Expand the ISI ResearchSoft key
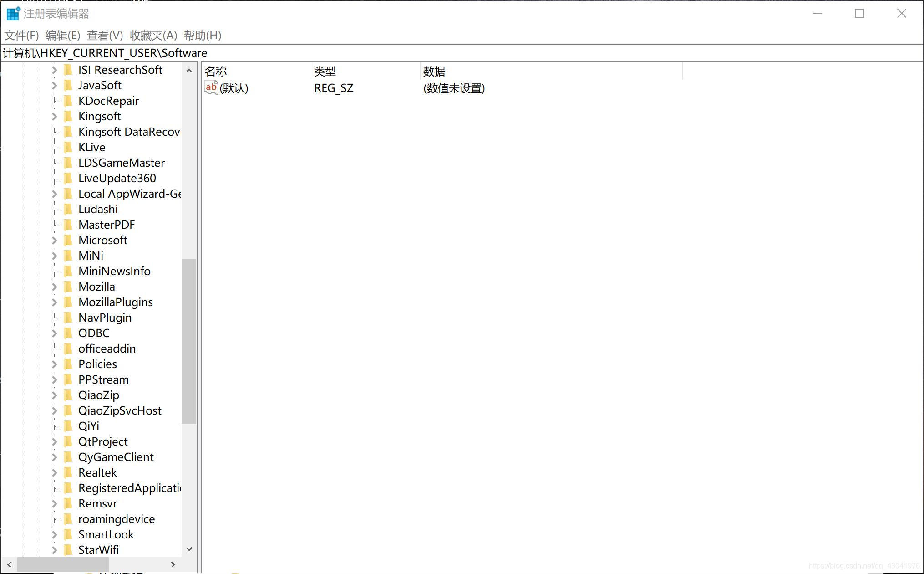The height and width of the screenshot is (574, 924). click(x=54, y=70)
